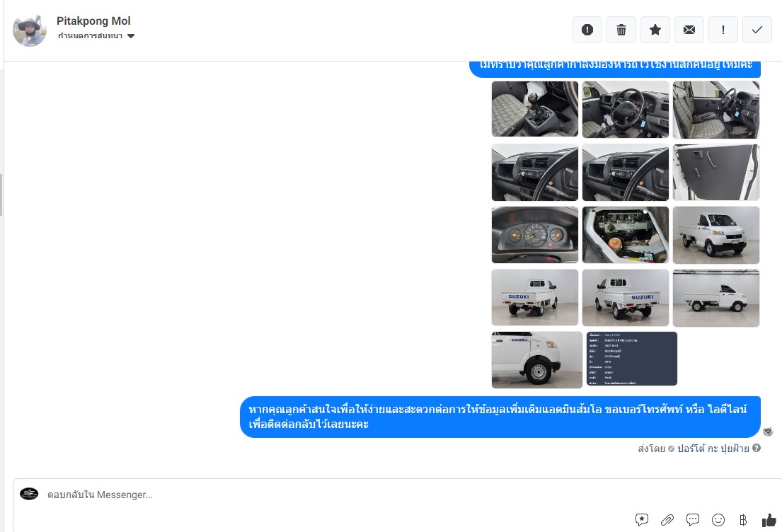Screen dimensions: 782x532
Task: Open saved replies star bubble icon
Action: [x=641, y=520]
